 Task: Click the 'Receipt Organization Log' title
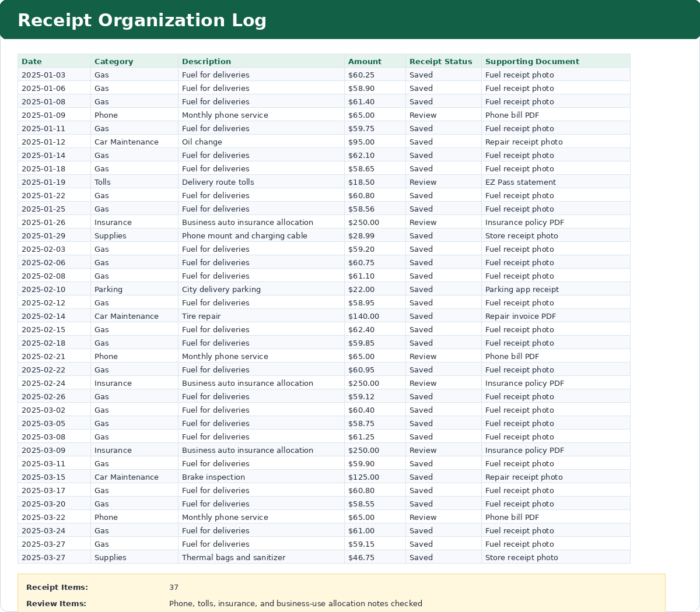coord(142,20)
